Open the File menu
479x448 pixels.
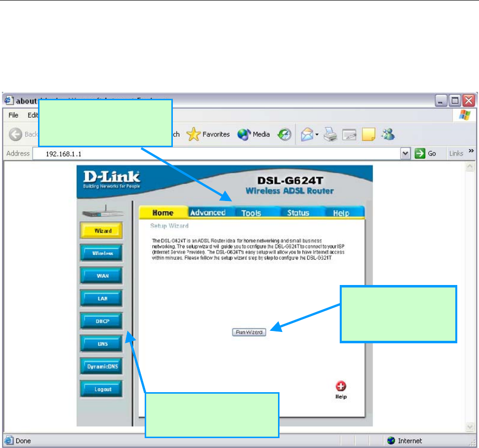click(x=13, y=115)
